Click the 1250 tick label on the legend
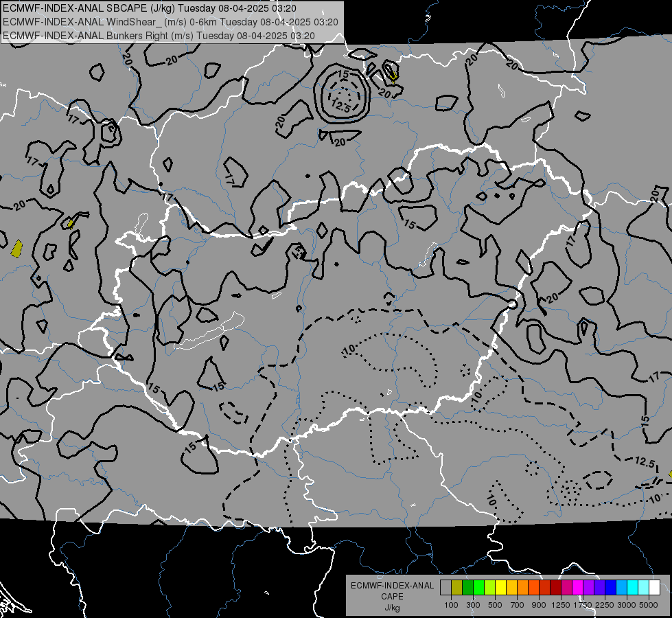The image size is (672, 618). (x=561, y=605)
